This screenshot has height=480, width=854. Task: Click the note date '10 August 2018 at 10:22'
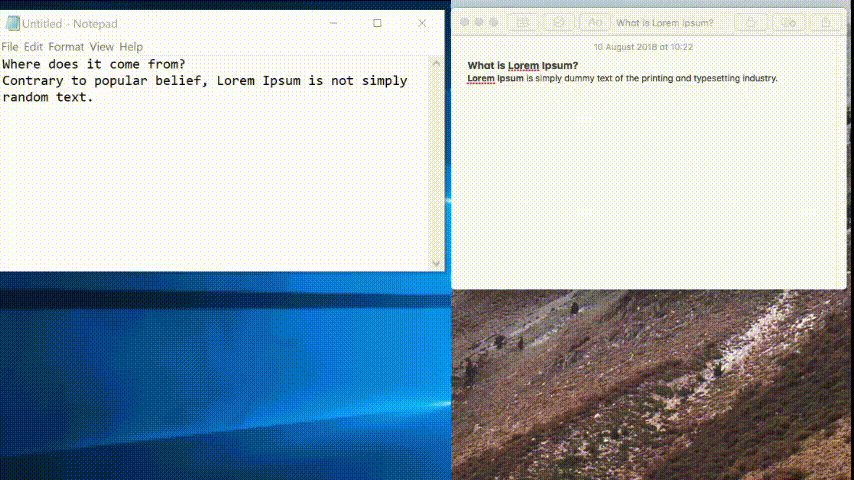pyautogui.click(x=643, y=47)
